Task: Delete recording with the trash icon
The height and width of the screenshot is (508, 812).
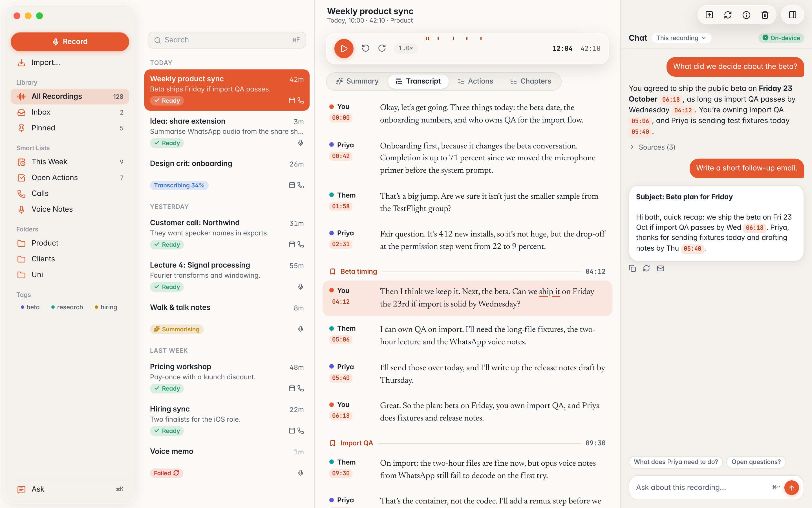Action: click(x=765, y=15)
